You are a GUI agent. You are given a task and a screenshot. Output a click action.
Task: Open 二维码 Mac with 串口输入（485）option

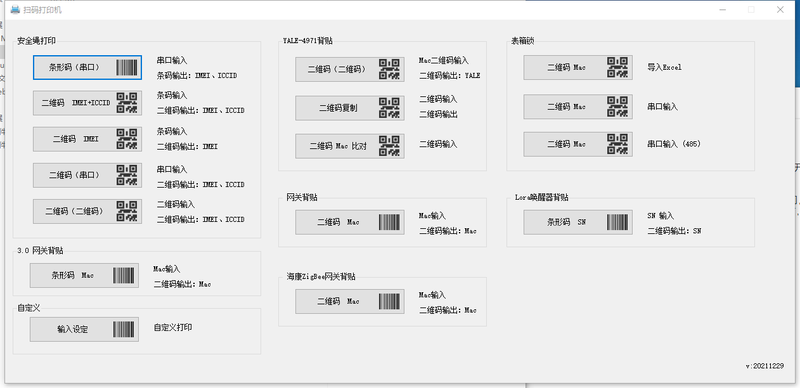click(578, 144)
